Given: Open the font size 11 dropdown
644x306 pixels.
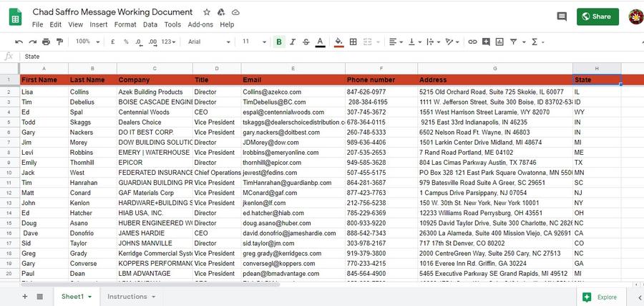Looking at the screenshot, I should click(254, 42).
